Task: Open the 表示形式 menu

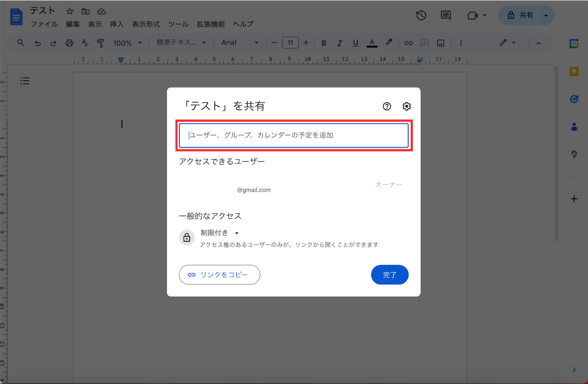Action: (146, 24)
